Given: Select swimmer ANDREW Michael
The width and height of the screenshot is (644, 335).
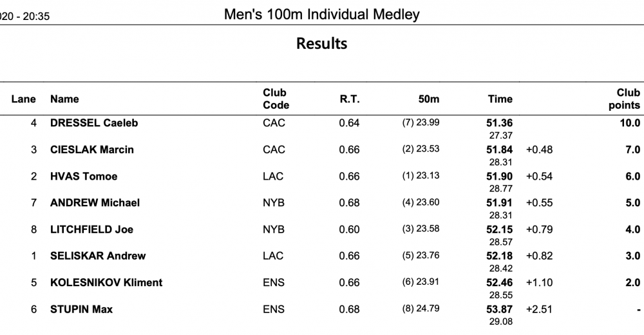Looking at the screenshot, I should 95,203.
